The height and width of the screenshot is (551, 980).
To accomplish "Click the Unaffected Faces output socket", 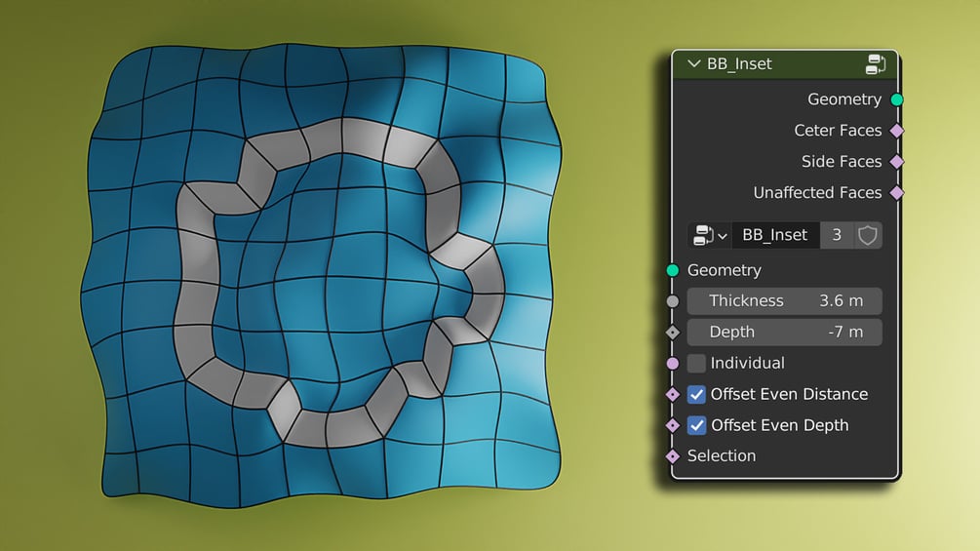I will [x=897, y=192].
